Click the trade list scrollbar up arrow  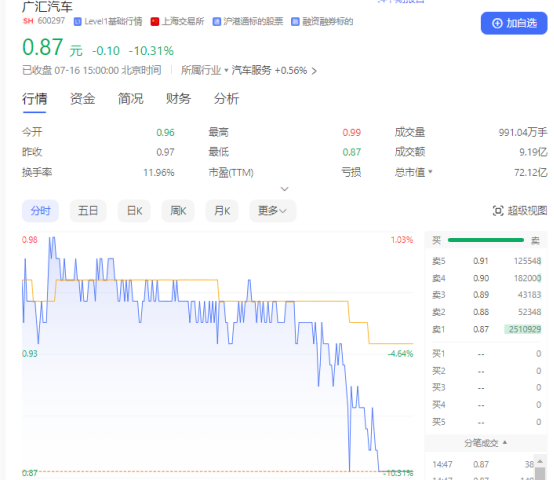coord(540,461)
